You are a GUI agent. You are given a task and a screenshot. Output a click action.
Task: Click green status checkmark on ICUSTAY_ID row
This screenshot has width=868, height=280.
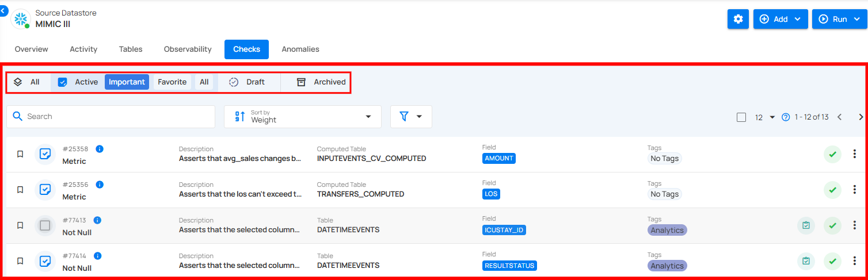pos(832,226)
